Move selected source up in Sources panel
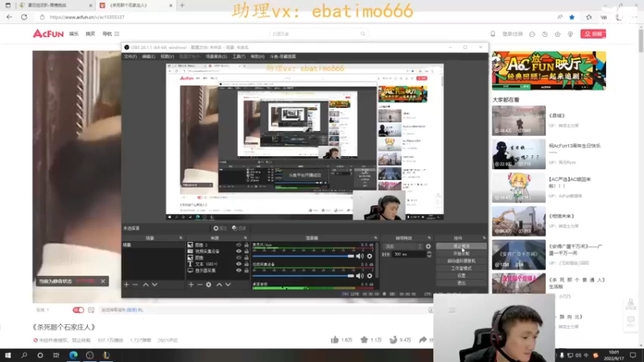 point(219,285)
